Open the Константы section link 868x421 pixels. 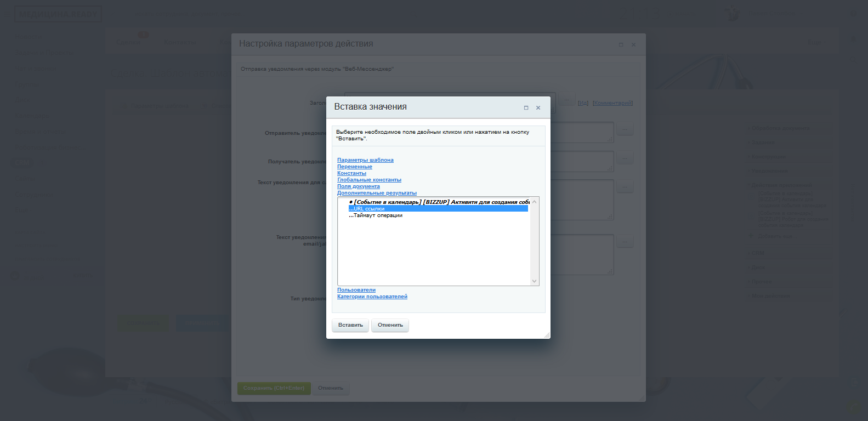point(351,173)
